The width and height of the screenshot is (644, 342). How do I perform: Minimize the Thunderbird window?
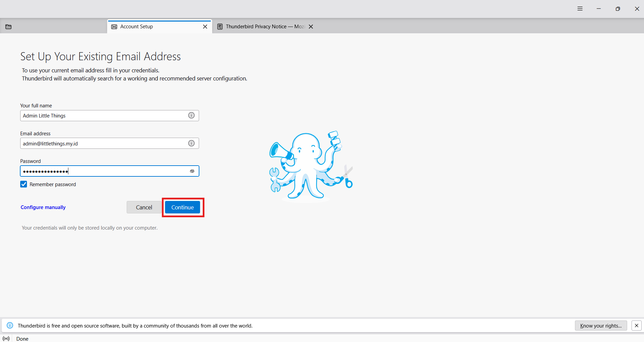[599, 9]
